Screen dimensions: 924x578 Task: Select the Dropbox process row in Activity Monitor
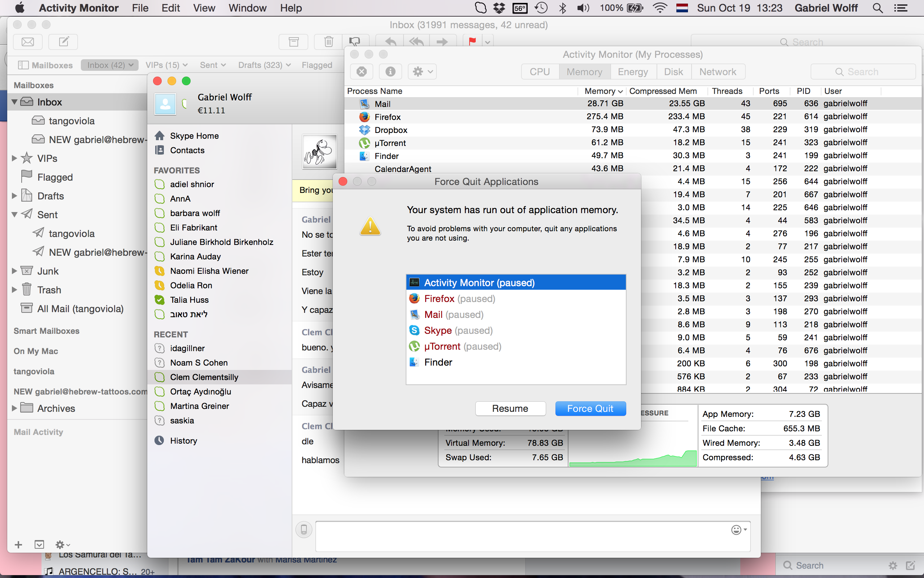click(633, 130)
